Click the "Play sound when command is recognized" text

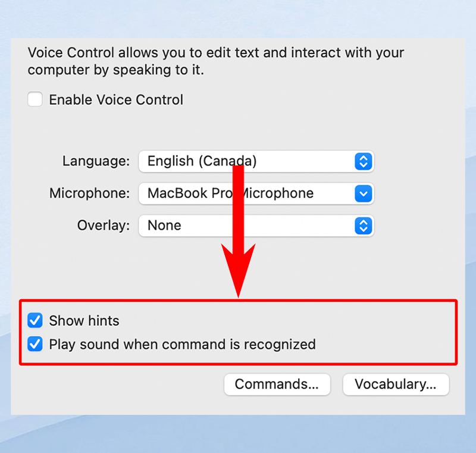[182, 344]
